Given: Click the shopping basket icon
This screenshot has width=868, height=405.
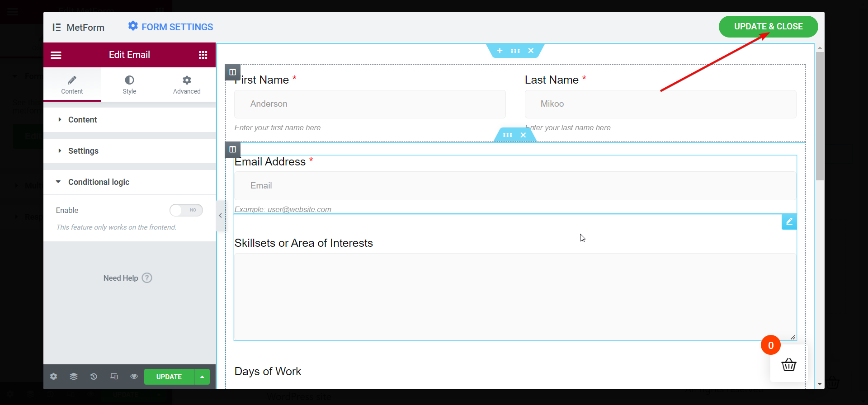Looking at the screenshot, I should click(789, 364).
